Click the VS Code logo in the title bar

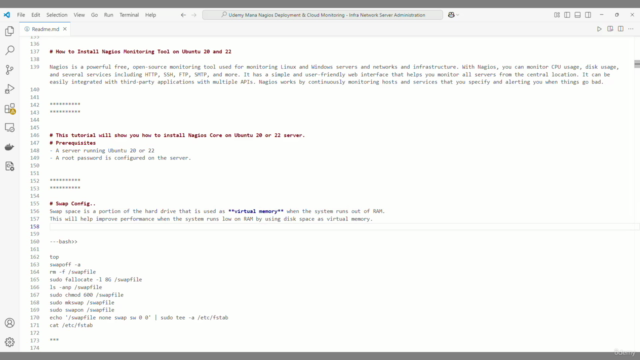pyautogui.click(x=7, y=15)
